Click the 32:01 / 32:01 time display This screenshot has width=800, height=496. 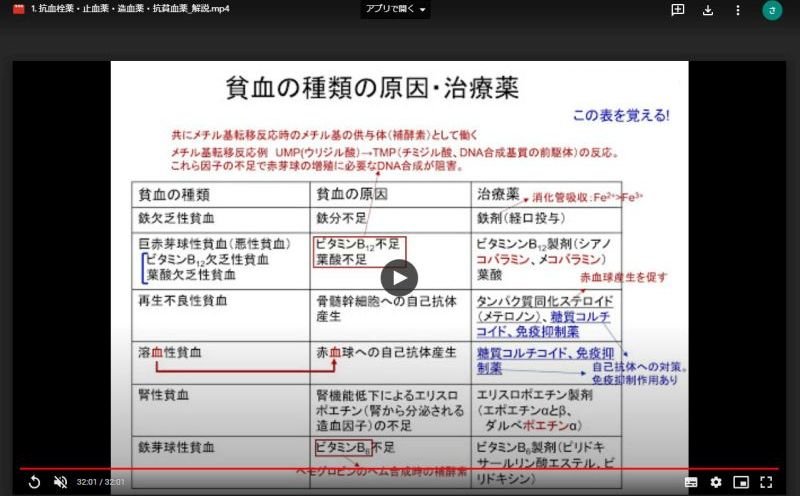tap(101, 482)
